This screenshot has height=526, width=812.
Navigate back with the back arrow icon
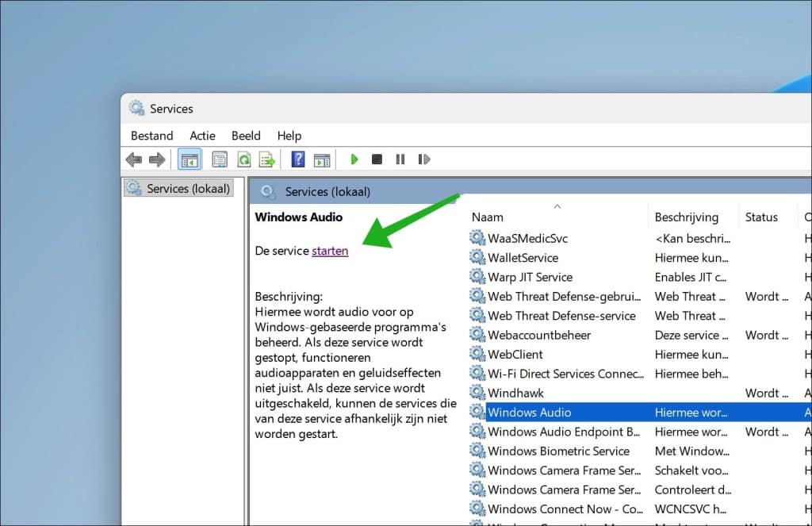133,159
